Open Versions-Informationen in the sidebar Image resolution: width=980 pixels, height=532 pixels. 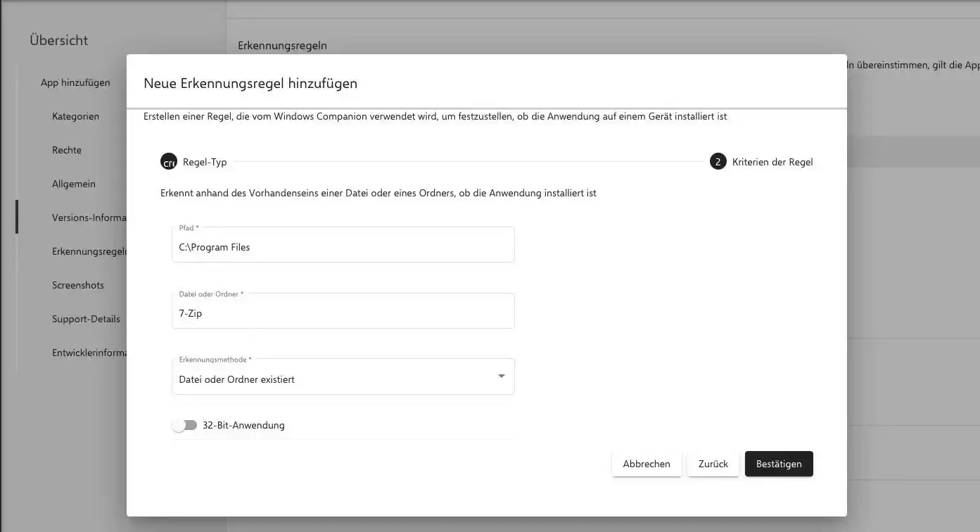click(x=89, y=217)
